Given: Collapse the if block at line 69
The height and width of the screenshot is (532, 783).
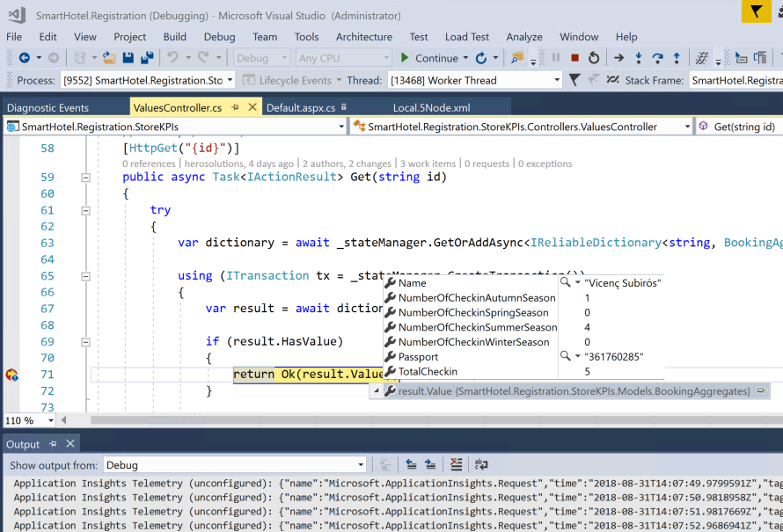Looking at the screenshot, I should coord(86,342).
